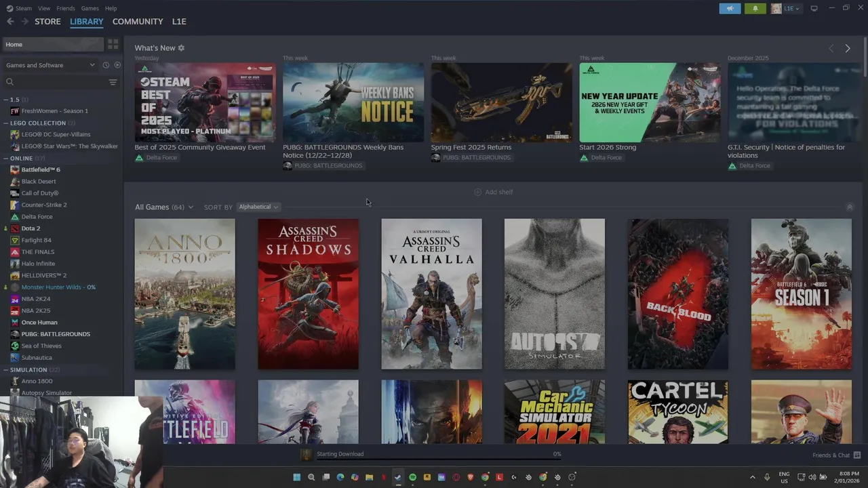This screenshot has height=488, width=868.
Task: Open Spotify from the taskbar
Action: tap(412, 477)
